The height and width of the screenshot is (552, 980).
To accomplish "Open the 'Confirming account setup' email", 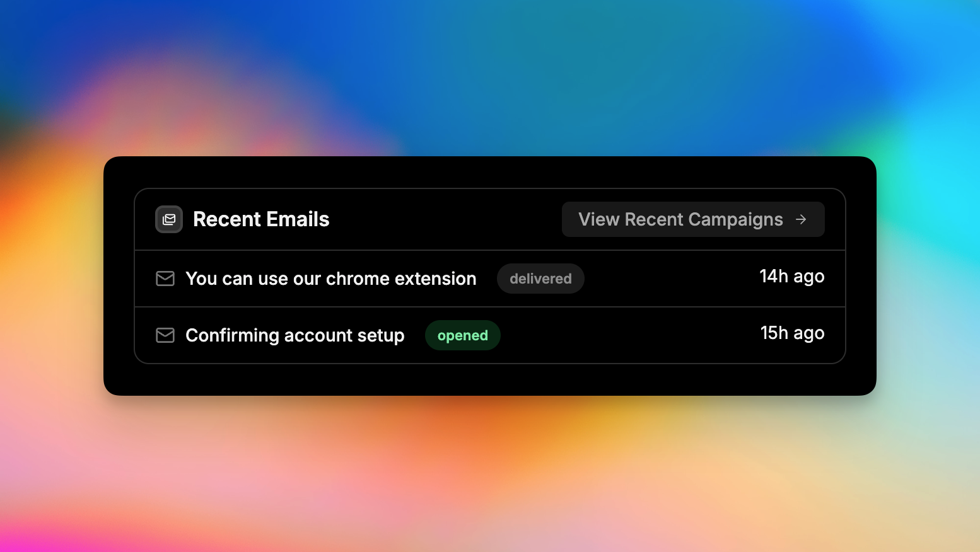I will tap(295, 335).
